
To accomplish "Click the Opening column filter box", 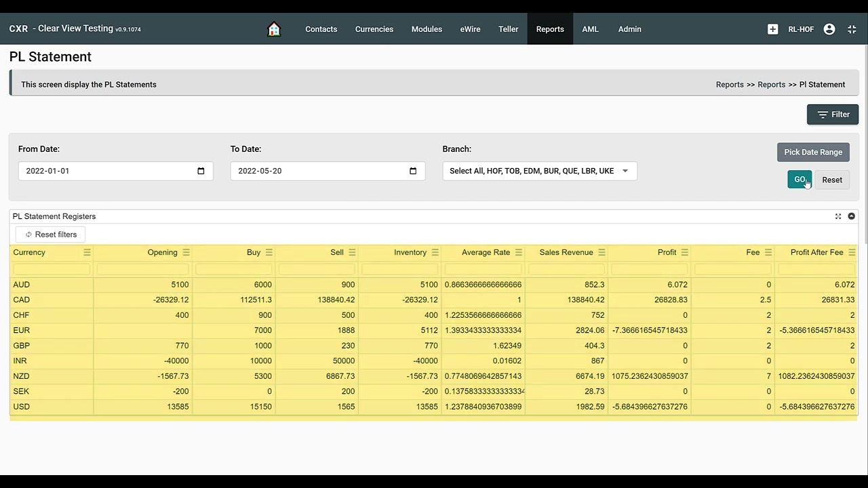I will pos(142,270).
